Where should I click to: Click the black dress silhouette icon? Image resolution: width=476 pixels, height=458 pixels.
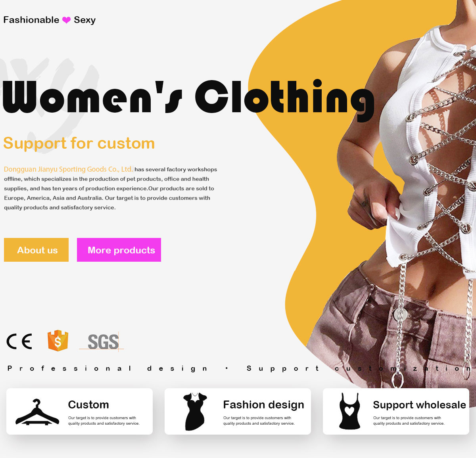click(195, 412)
